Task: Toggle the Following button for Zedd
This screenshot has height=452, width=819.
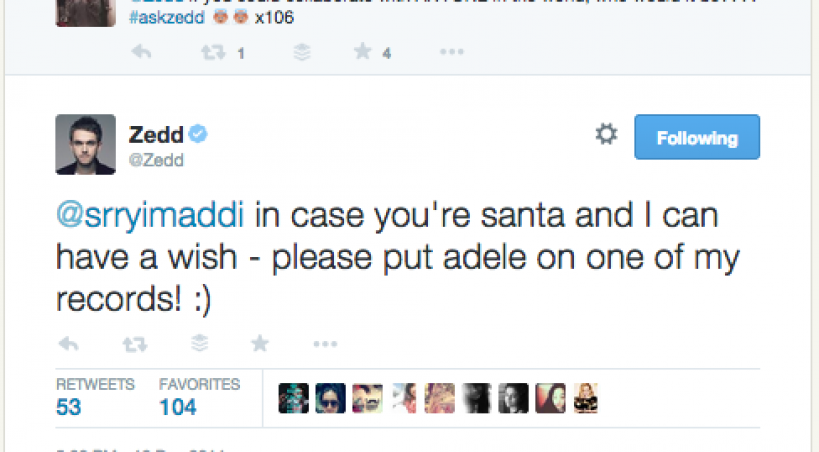Action: pyautogui.click(x=697, y=138)
